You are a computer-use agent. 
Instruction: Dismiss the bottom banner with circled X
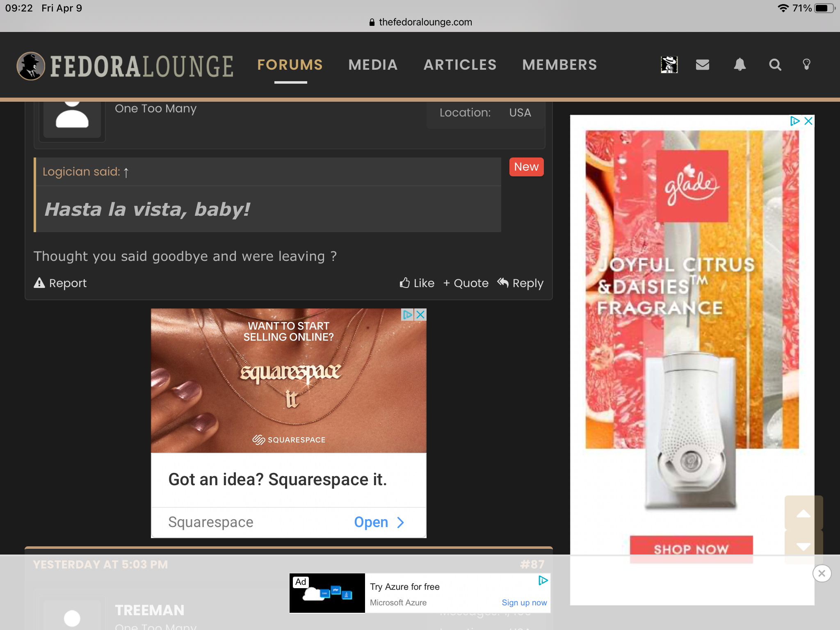click(822, 573)
